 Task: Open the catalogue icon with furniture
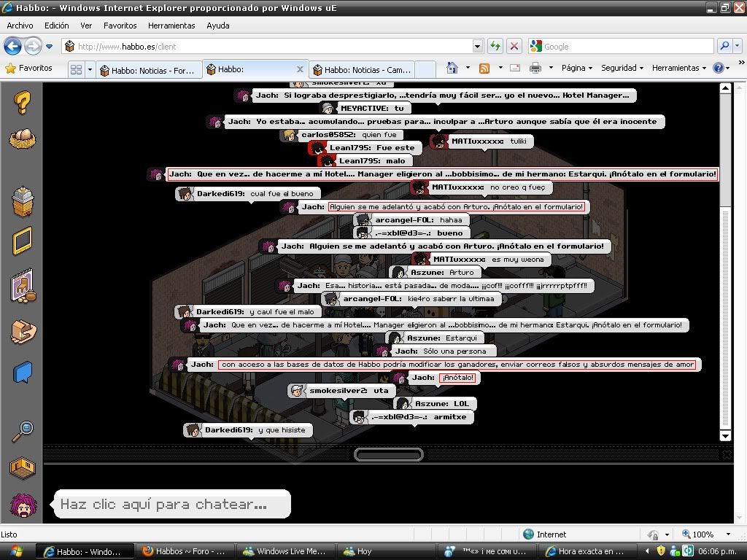coord(22,287)
